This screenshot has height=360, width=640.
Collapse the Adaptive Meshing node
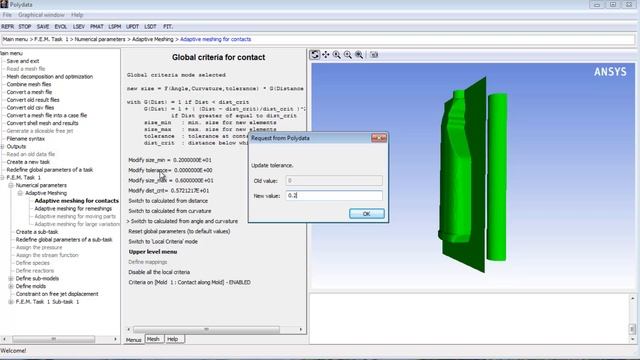[x=20, y=193]
